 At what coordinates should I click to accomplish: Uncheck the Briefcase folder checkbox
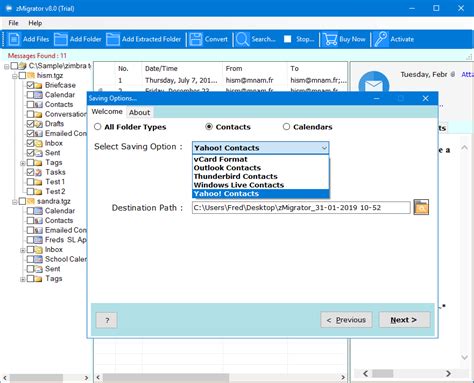pos(30,85)
